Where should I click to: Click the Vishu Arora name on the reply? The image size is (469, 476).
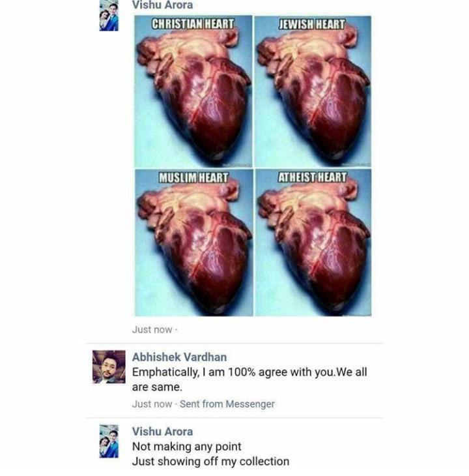point(162,432)
